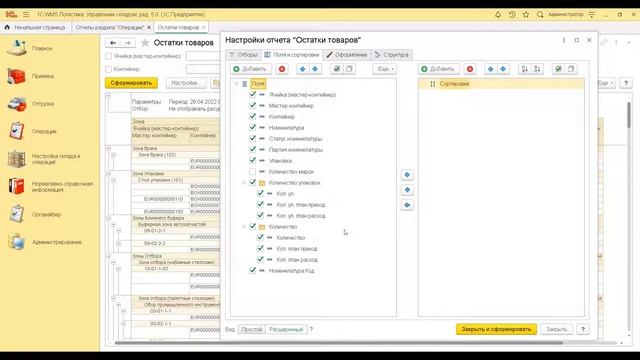Uncheck all sorting items icon
This screenshot has height=360, width=640.
571,69
